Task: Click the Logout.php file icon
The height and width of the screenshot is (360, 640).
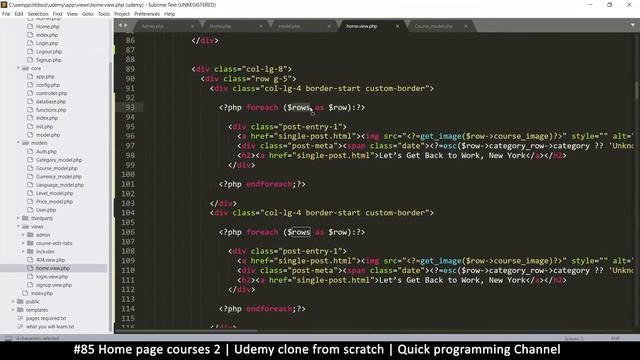Action: 30,51
